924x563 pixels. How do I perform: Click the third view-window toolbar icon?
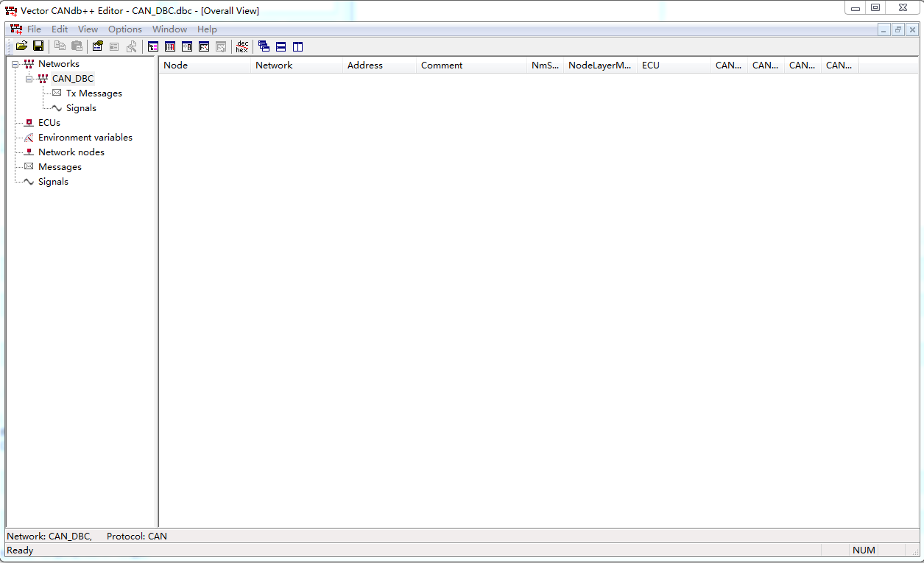[x=187, y=46]
